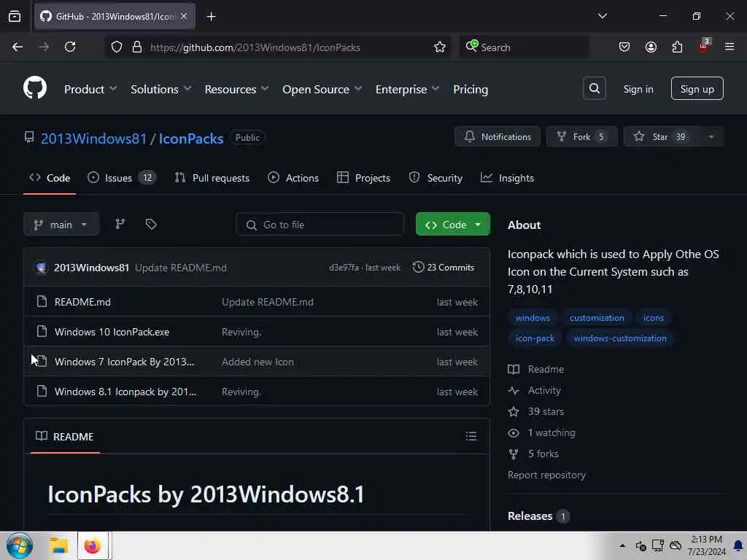This screenshot has width=747, height=560.
Task: Click the network tray icon
Action: click(x=658, y=545)
